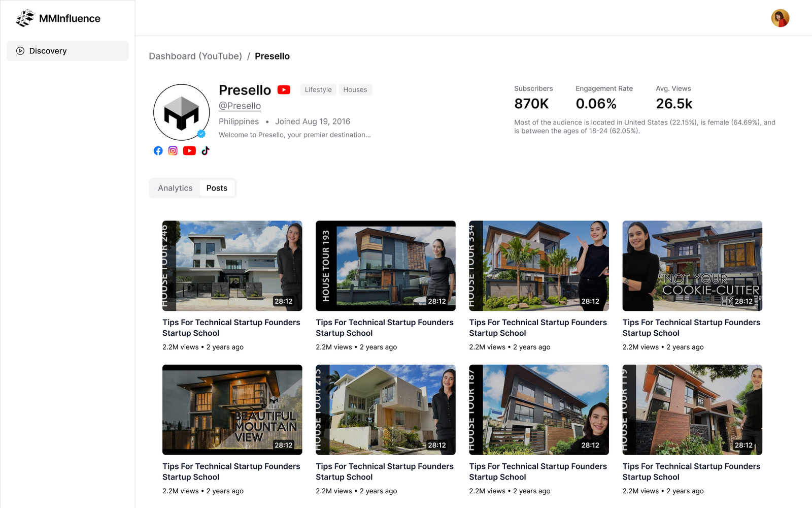Open the House Tour 193 video thumbnail
Viewport: 812px width, 508px height.
coord(386,266)
